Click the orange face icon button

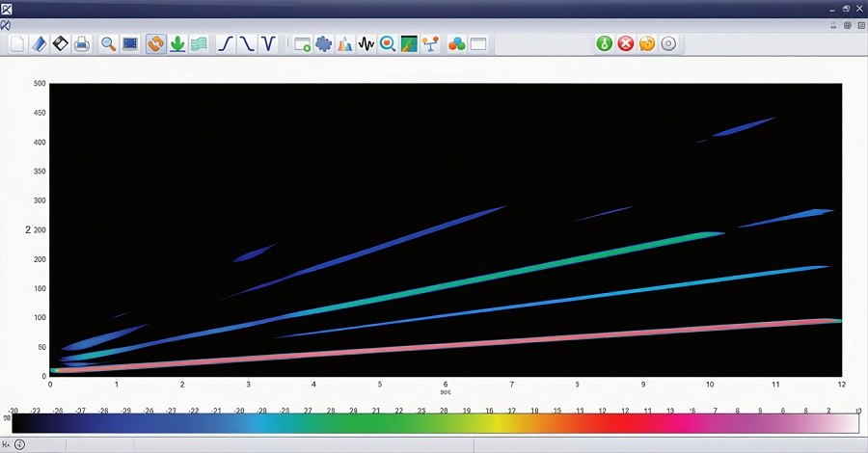pos(647,43)
